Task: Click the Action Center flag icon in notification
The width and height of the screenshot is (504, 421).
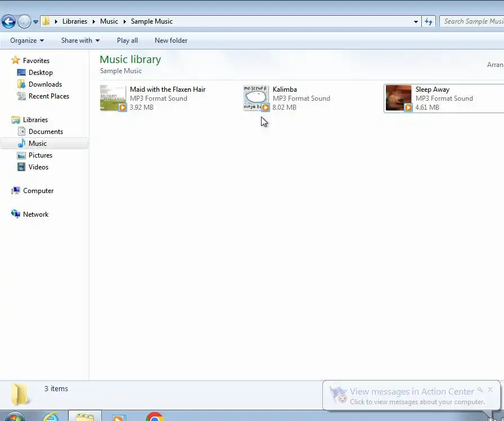Action: click(x=339, y=395)
